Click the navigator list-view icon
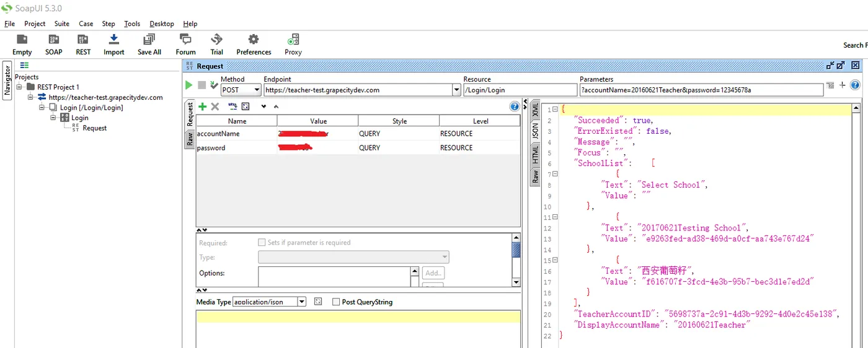This screenshot has width=868, height=348. (24, 65)
